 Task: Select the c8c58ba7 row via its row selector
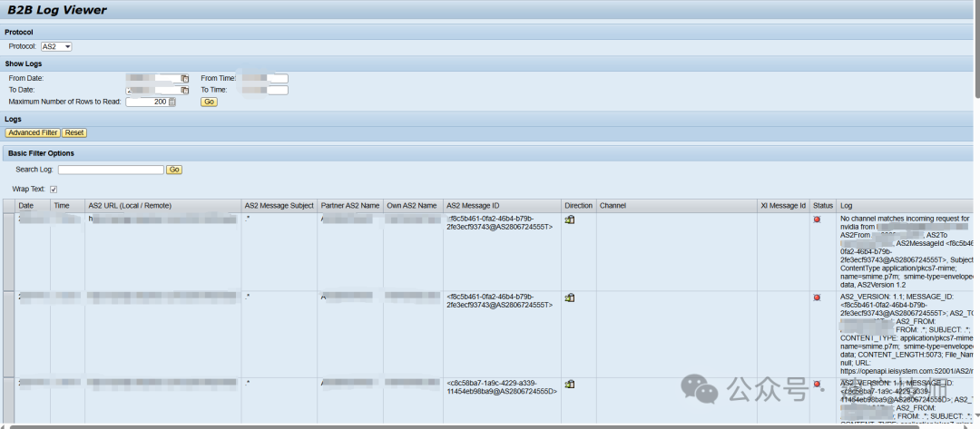(9, 400)
